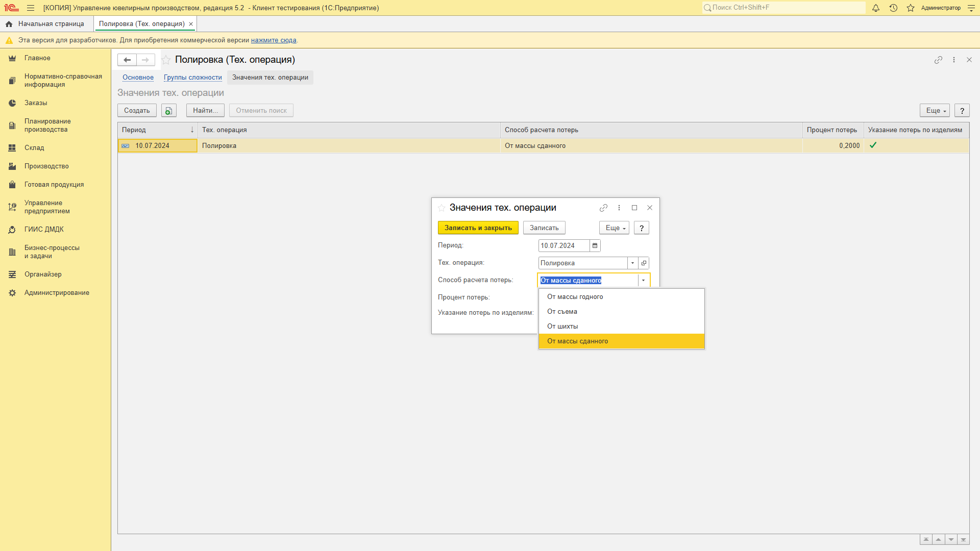The image size is (980, 551).
Task: Expand Тех. операция dropdown arrow
Action: tap(632, 263)
